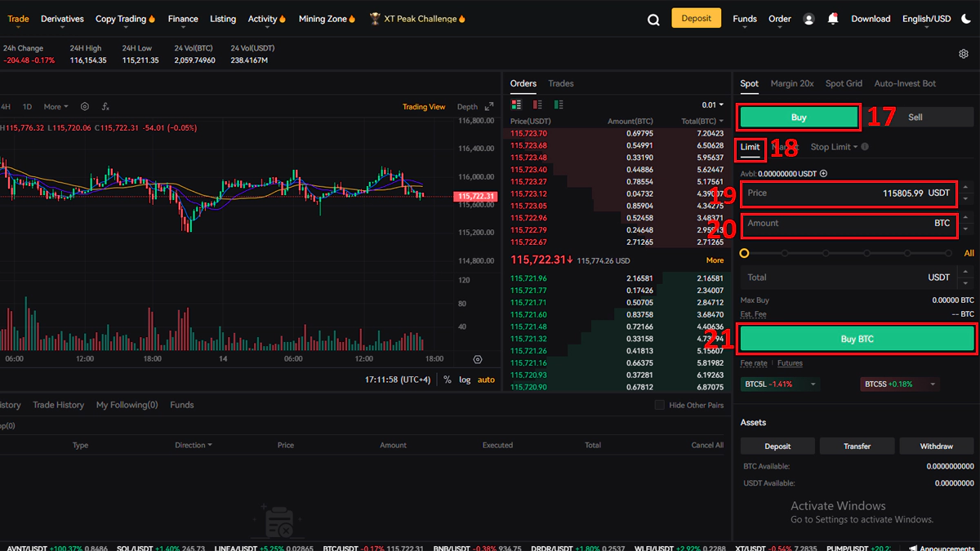980x551 pixels.
Task: Click the XT Peak Challenge trophy icon
Action: pyautogui.click(x=375, y=19)
